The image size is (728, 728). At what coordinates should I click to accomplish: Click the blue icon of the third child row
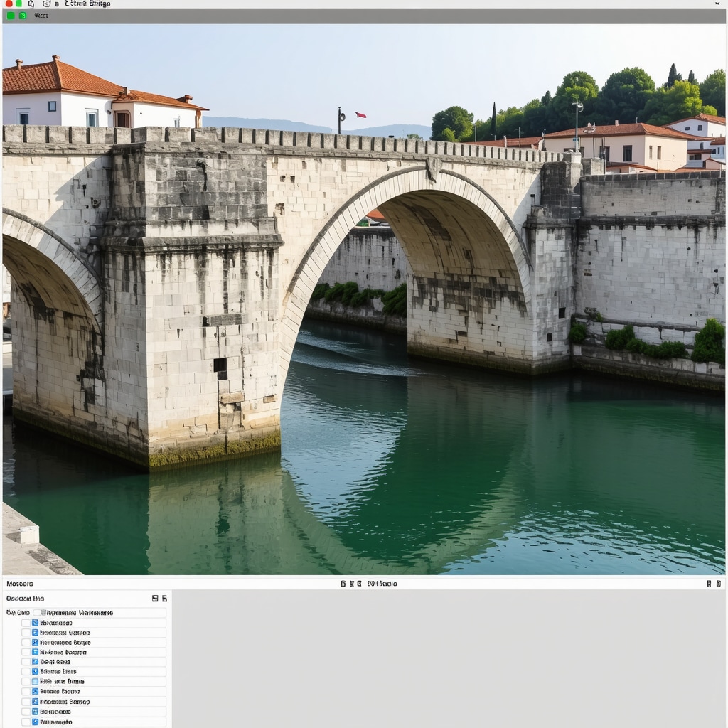click(35, 642)
